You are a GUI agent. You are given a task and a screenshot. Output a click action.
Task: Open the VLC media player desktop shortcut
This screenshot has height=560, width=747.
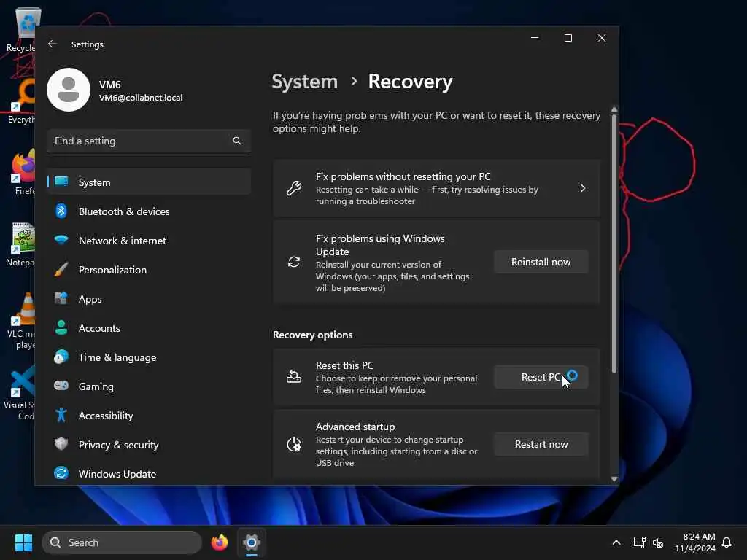tap(20, 320)
